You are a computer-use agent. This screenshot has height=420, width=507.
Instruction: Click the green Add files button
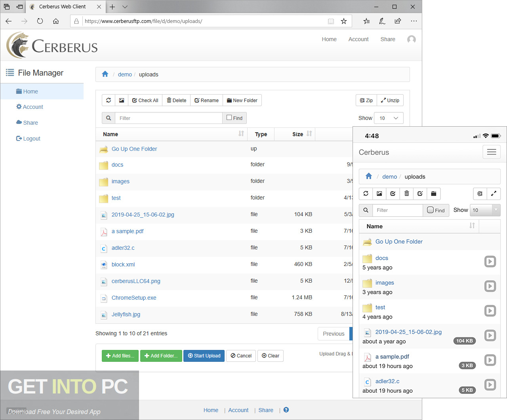coord(120,356)
